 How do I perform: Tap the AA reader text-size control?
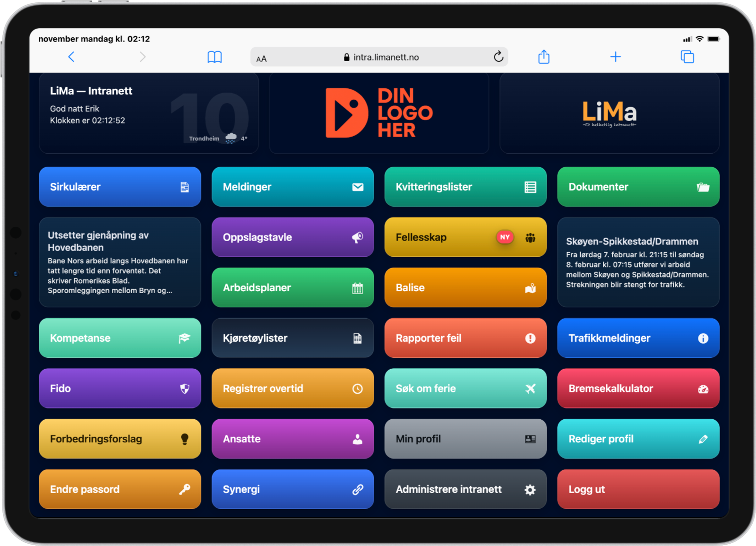(x=261, y=59)
